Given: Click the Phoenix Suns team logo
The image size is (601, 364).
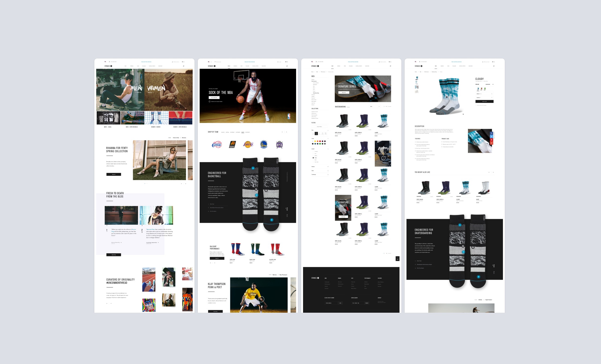Looking at the screenshot, I should point(232,144).
